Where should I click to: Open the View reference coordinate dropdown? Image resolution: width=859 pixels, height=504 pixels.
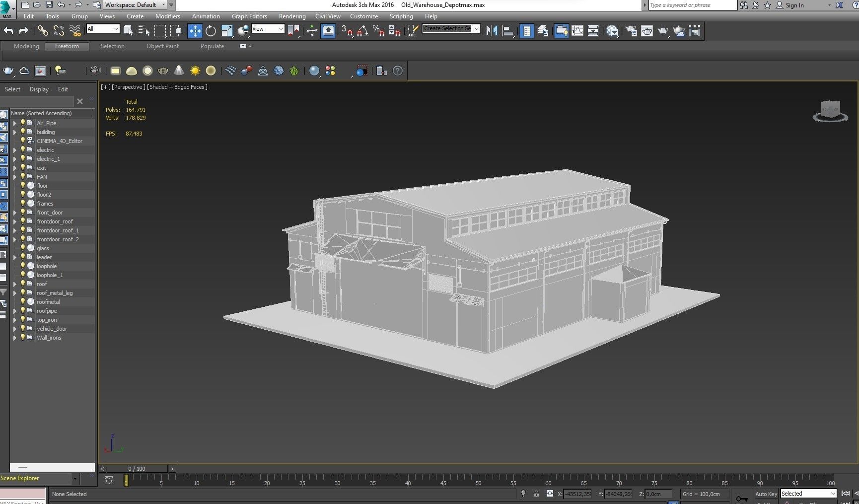(268, 29)
